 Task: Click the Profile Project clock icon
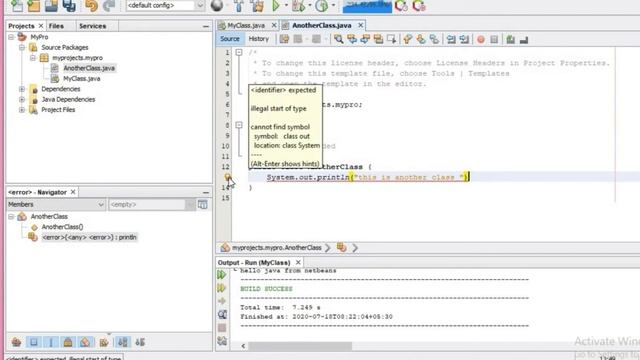(322, 5)
